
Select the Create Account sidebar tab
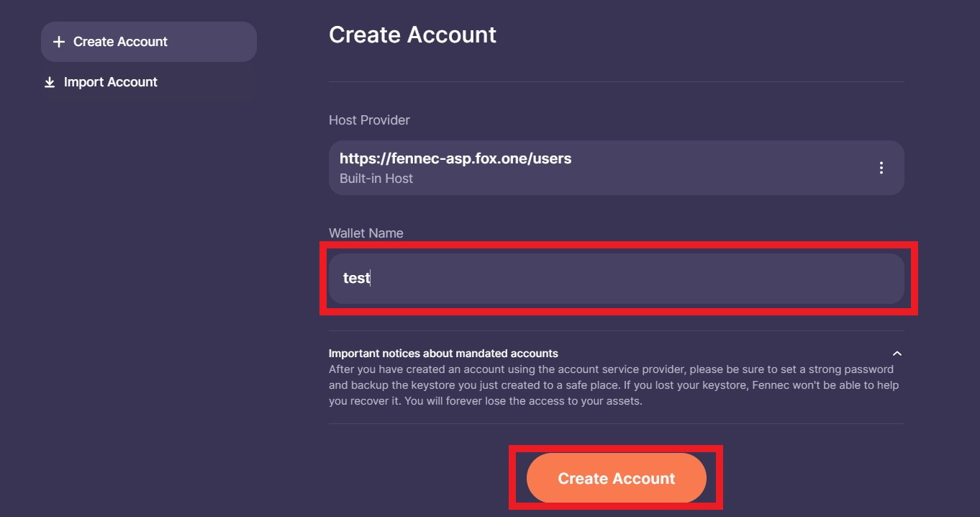[149, 42]
